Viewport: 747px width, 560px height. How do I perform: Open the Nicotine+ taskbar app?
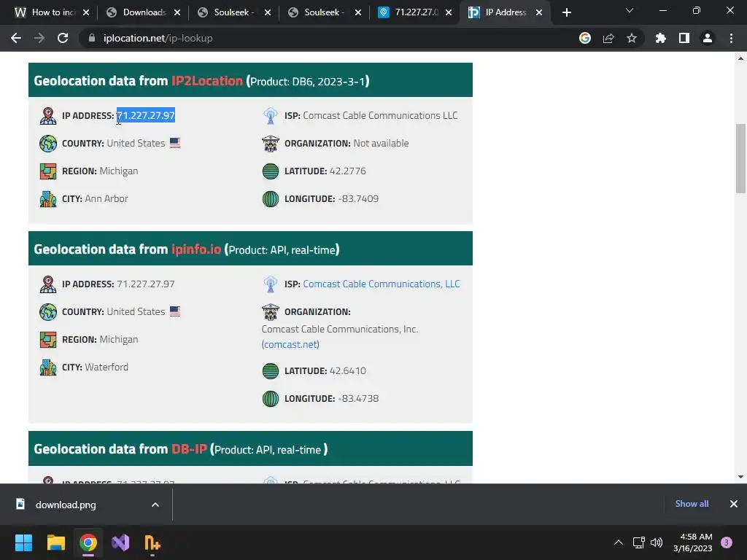152,542
